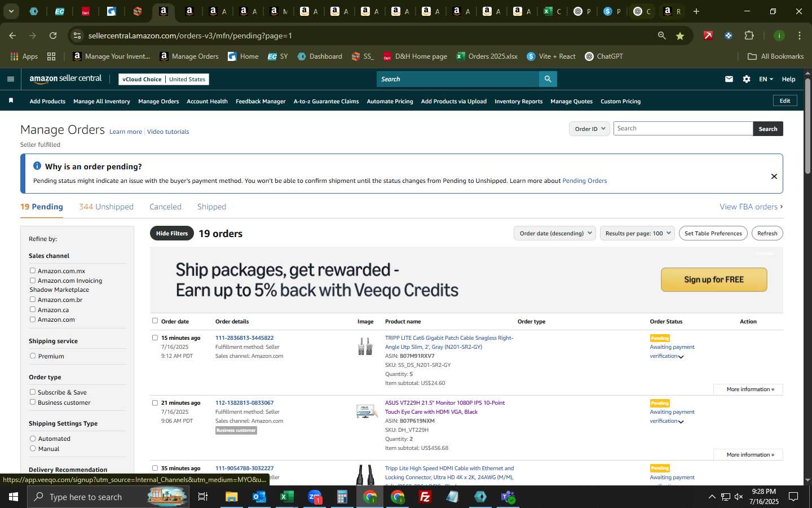Switch to the 344 Unshipped tab
This screenshot has height=508, width=812.
click(106, 207)
